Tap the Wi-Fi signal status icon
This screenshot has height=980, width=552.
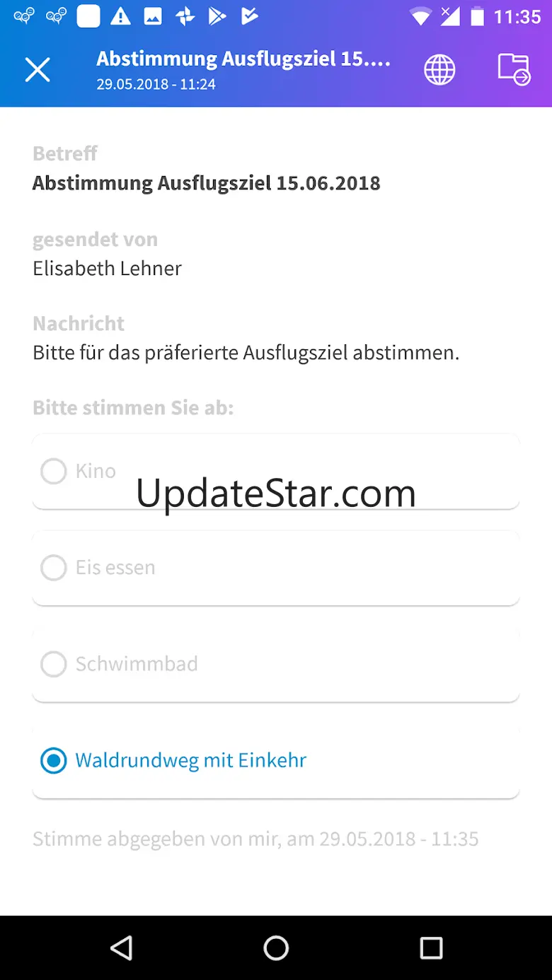420,17
